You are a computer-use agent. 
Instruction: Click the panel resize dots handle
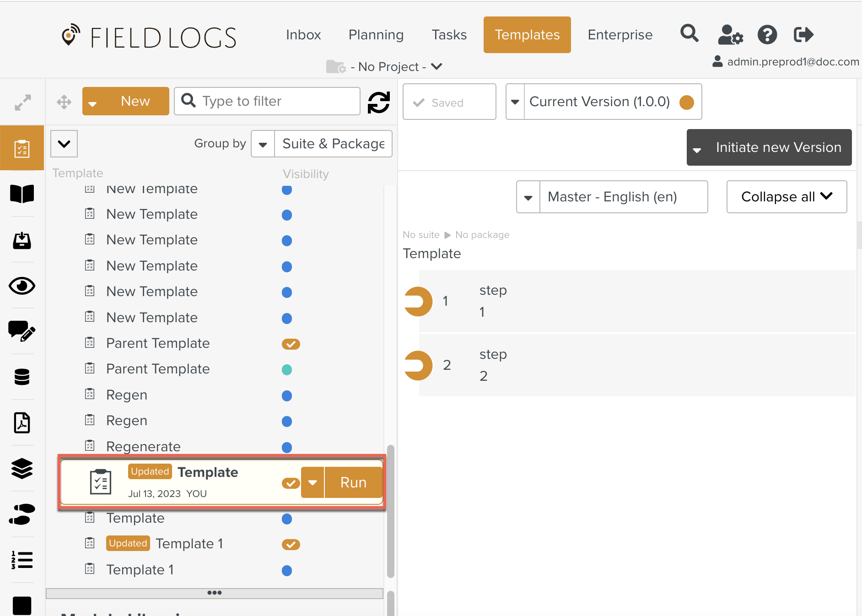coord(215,593)
